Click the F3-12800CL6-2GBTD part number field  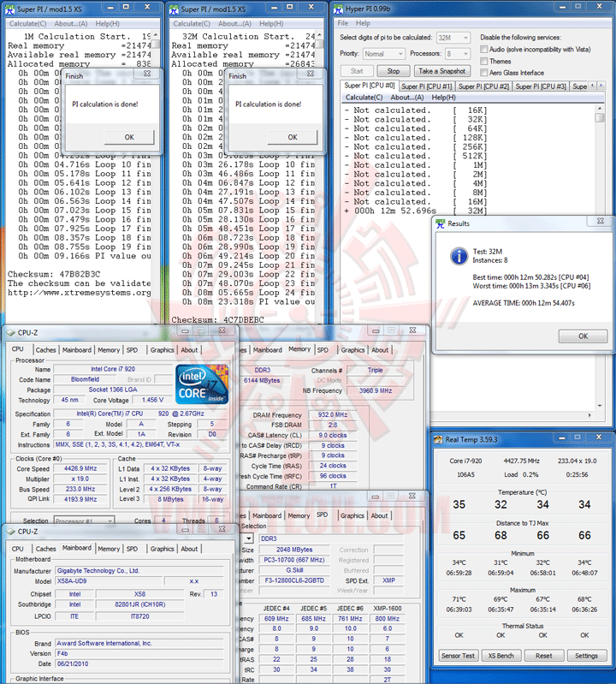[x=294, y=580]
